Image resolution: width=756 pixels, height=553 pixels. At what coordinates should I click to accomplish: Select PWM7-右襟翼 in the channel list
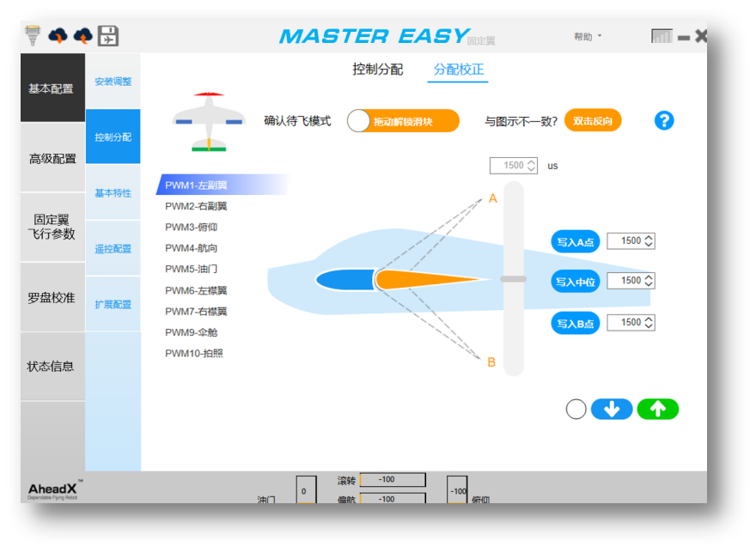point(196,312)
